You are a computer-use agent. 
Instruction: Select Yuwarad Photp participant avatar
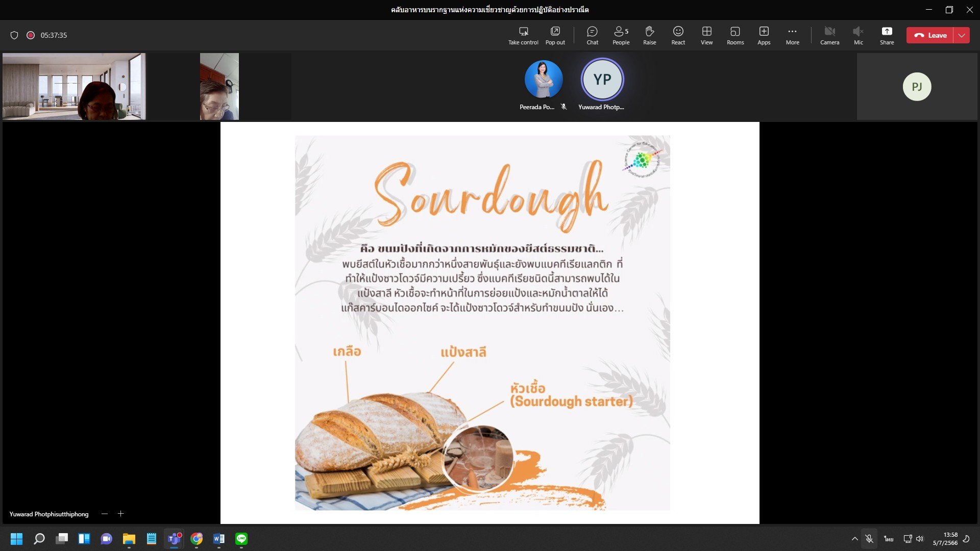(602, 80)
